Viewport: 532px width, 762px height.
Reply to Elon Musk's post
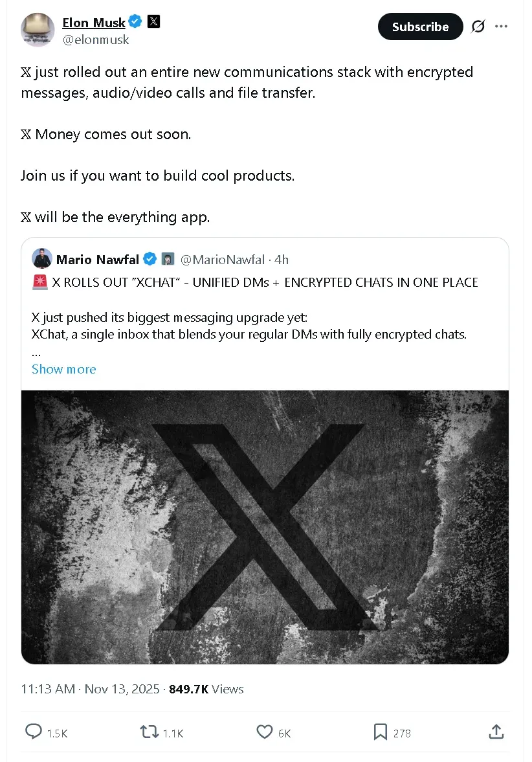34,732
